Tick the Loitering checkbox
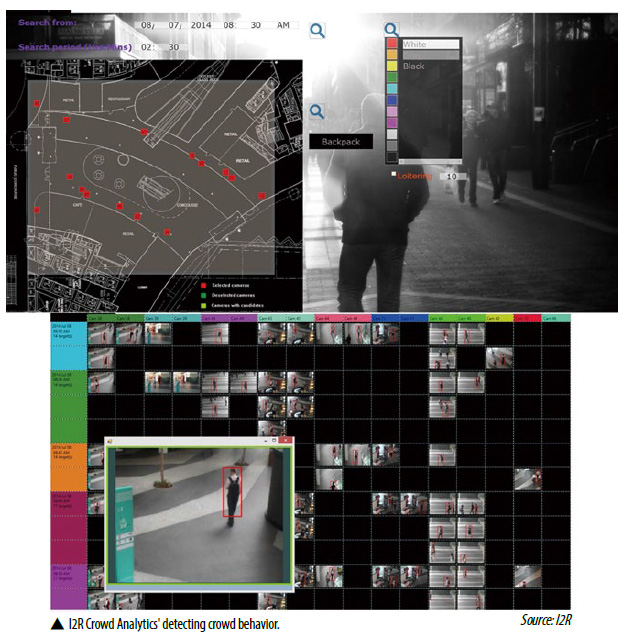 pyautogui.click(x=393, y=174)
